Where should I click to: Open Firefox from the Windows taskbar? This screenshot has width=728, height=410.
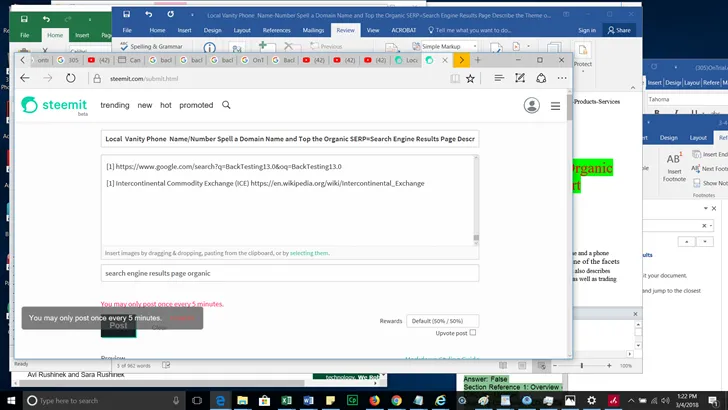pos(374,400)
